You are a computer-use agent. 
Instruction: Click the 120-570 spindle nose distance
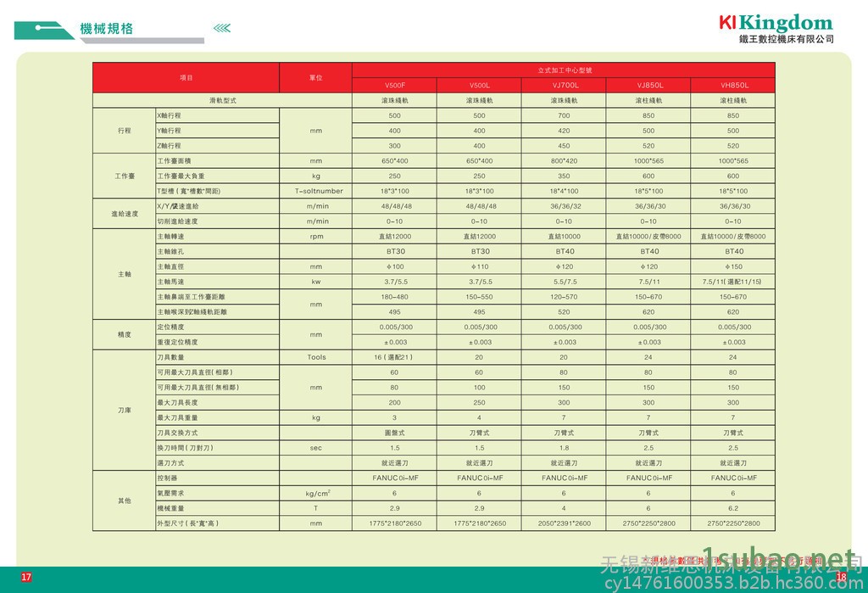point(564,297)
